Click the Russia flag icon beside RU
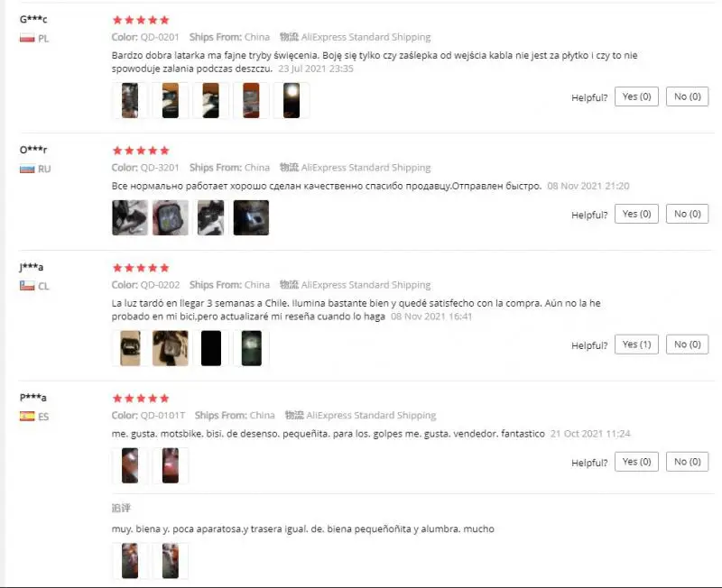 pos(27,169)
